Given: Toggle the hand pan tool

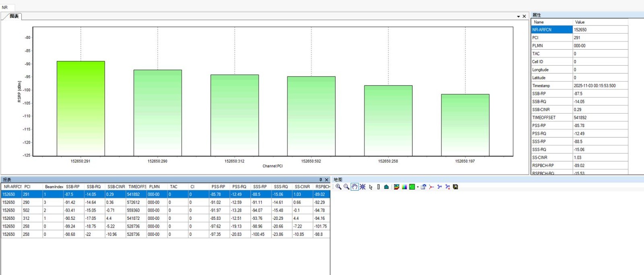Looking at the screenshot, I should 354,187.
